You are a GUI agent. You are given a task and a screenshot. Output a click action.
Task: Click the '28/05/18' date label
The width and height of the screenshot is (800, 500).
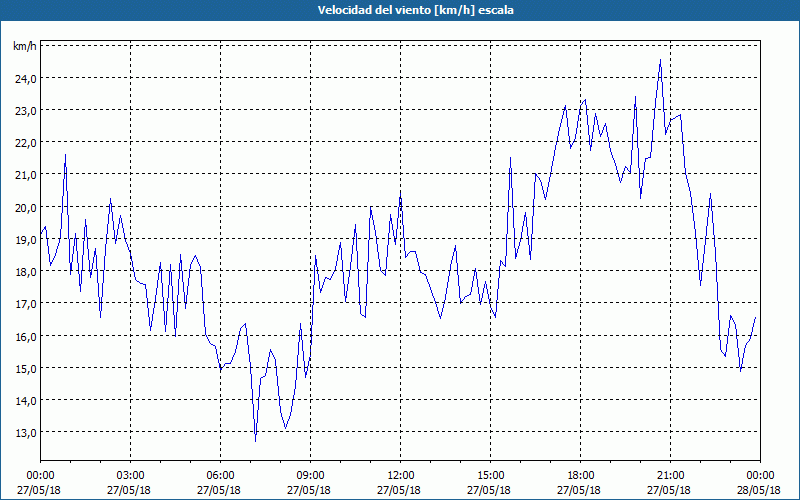point(759,490)
